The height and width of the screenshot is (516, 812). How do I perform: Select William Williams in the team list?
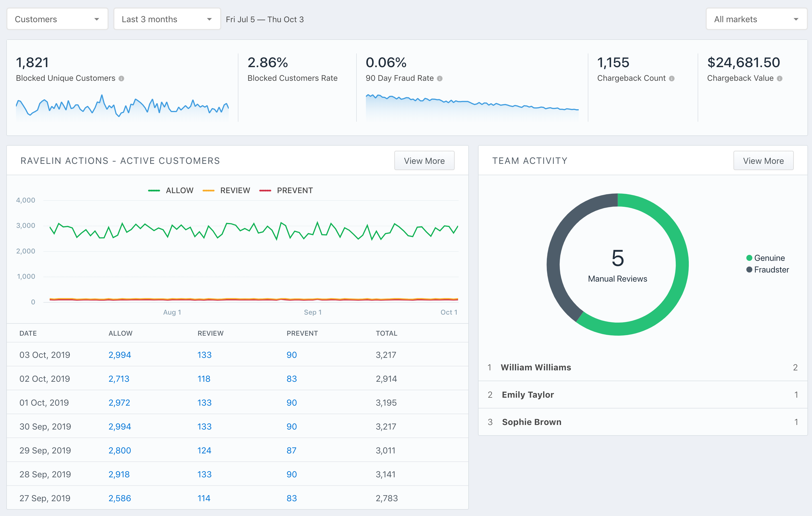point(536,367)
